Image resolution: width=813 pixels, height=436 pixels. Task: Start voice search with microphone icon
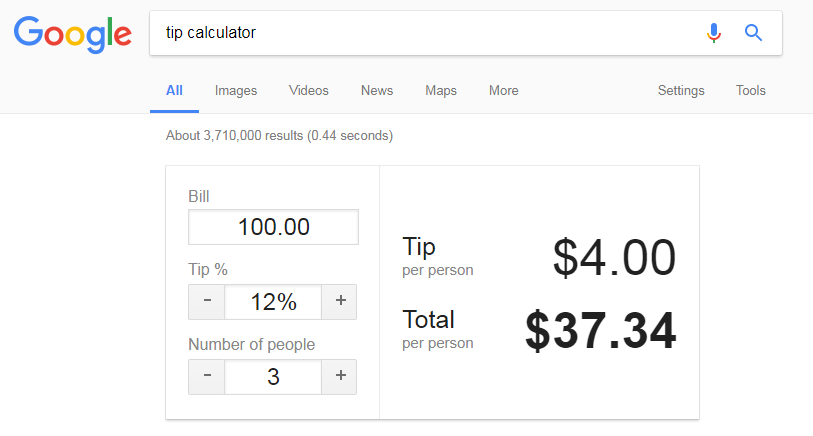(713, 33)
